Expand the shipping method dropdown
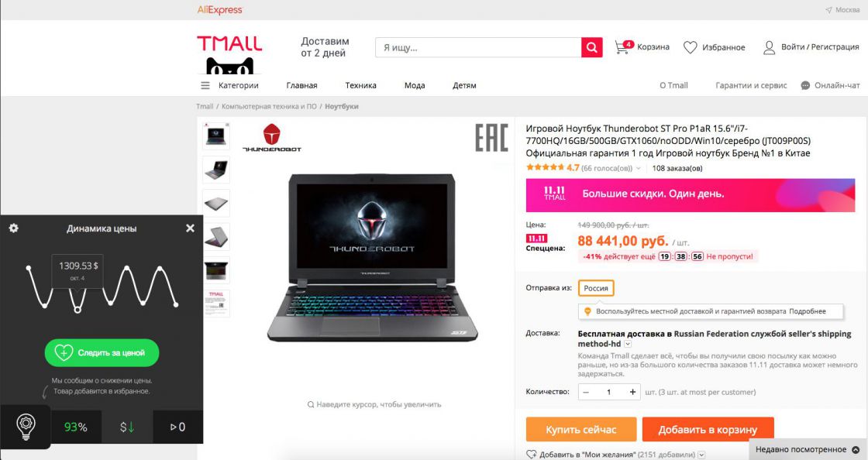Viewport: 868px width, 460px height. click(x=628, y=344)
